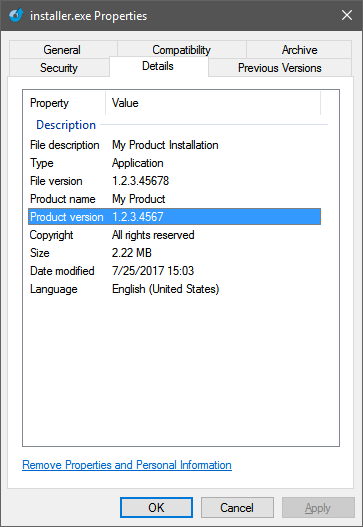Click the Property column header
The image size is (363, 527).
pyautogui.click(x=64, y=103)
